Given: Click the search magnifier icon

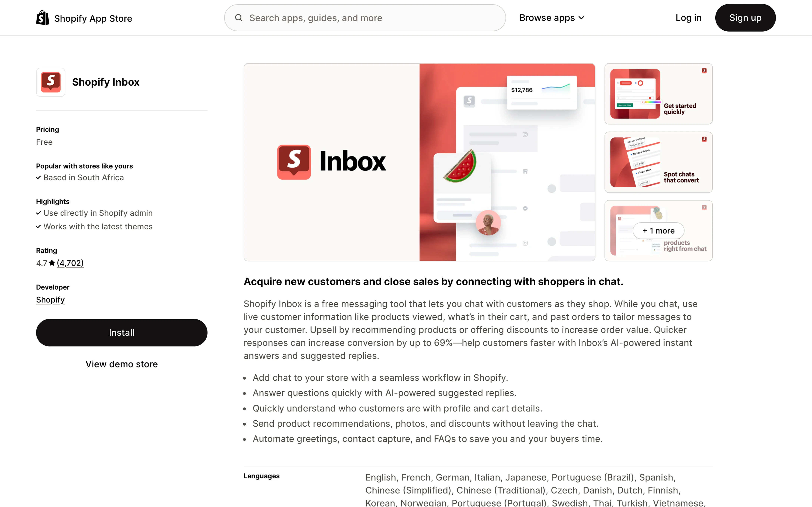Looking at the screenshot, I should [239, 18].
